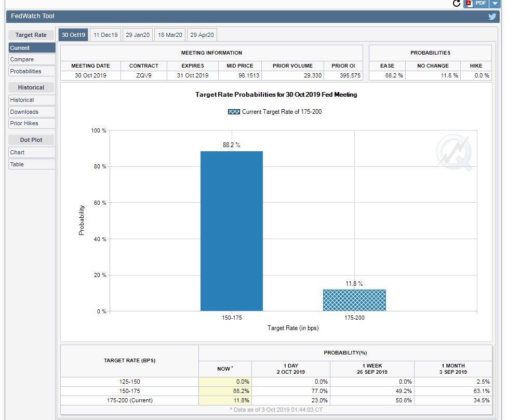Image resolution: width=507 pixels, height=420 pixels.
Task: Click the 50.8% one-week cell
Action: (x=372, y=401)
